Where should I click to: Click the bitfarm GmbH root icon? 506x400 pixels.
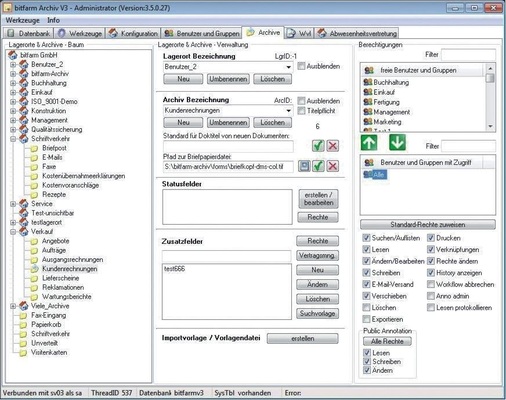pos(13,55)
